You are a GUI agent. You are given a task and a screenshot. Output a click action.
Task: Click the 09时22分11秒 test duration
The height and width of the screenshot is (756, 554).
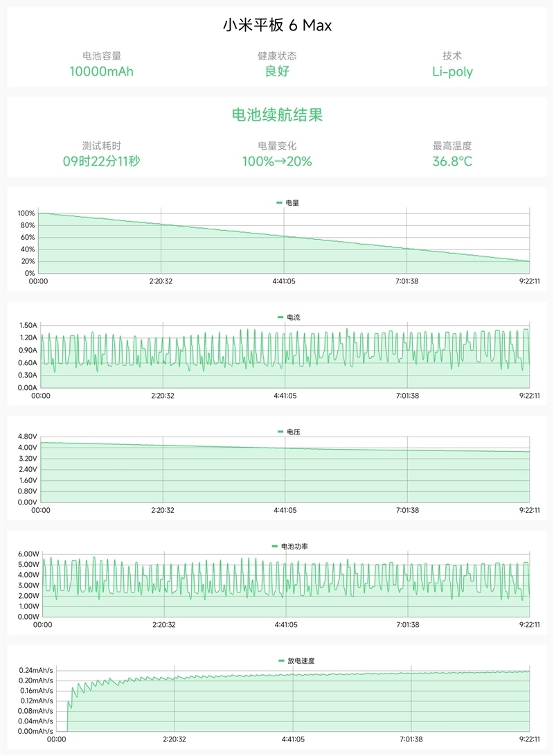point(102,161)
